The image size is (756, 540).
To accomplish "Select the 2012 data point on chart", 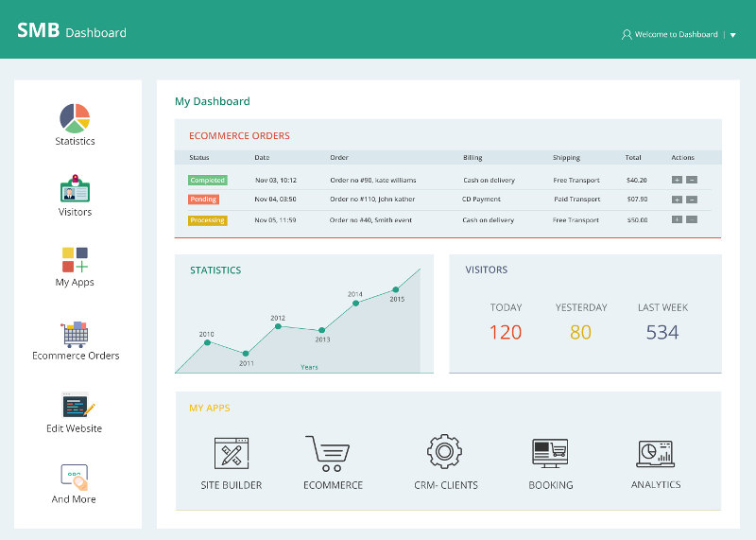I will [278, 326].
